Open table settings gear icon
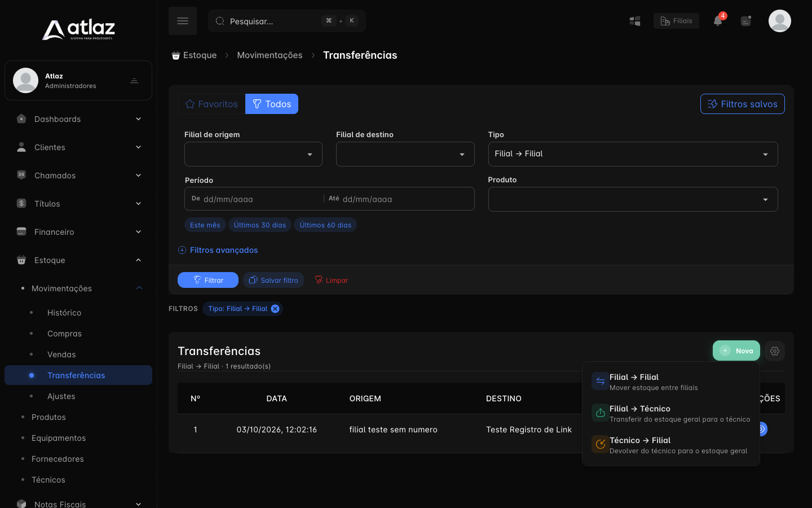This screenshot has width=812, height=508. point(775,351)
